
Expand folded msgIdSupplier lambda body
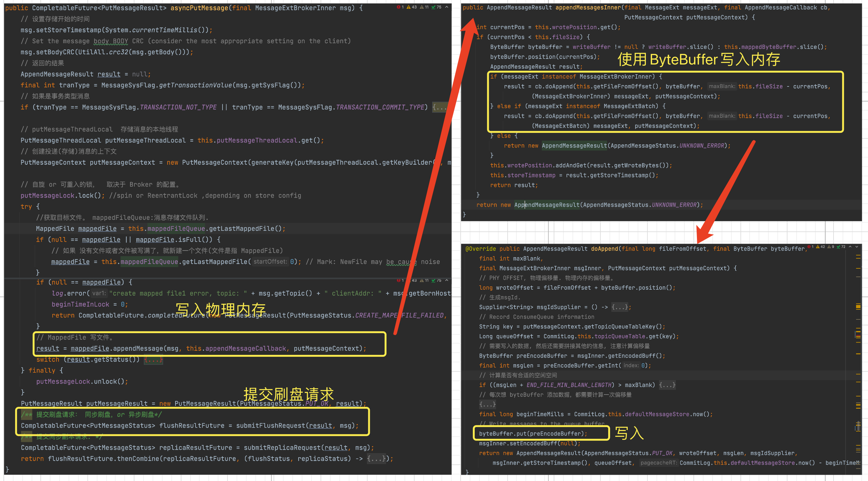coord(619,307)
